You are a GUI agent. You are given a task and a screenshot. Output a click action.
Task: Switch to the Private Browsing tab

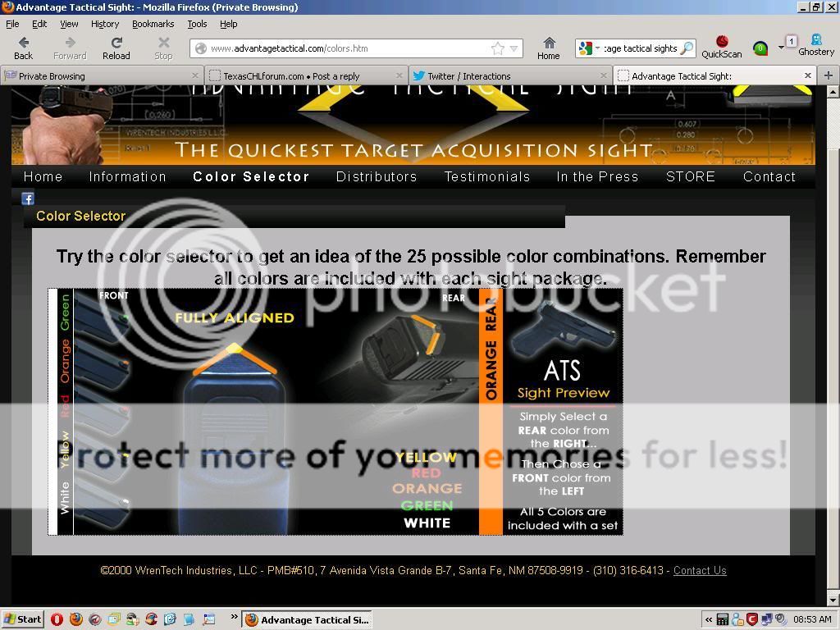point(102,75)
